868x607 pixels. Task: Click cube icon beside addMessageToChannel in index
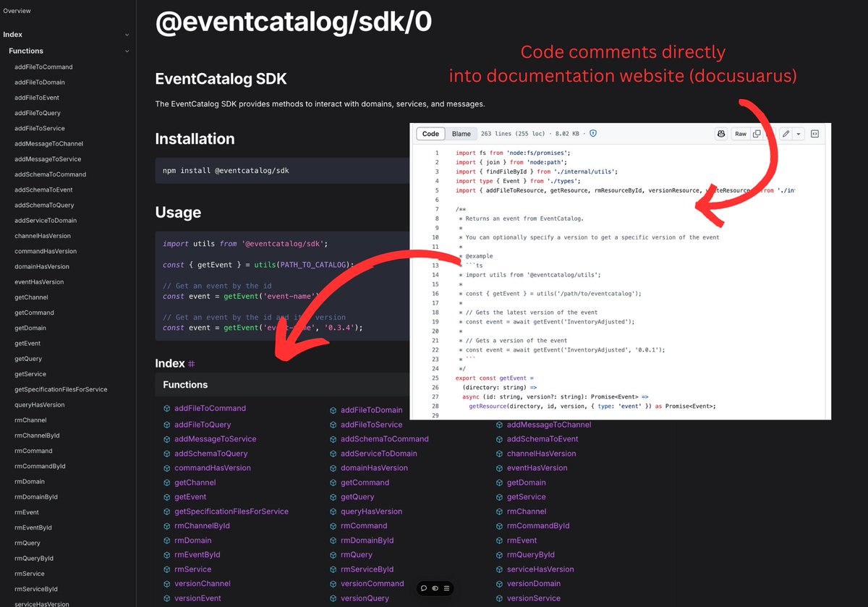coord(500,425)
